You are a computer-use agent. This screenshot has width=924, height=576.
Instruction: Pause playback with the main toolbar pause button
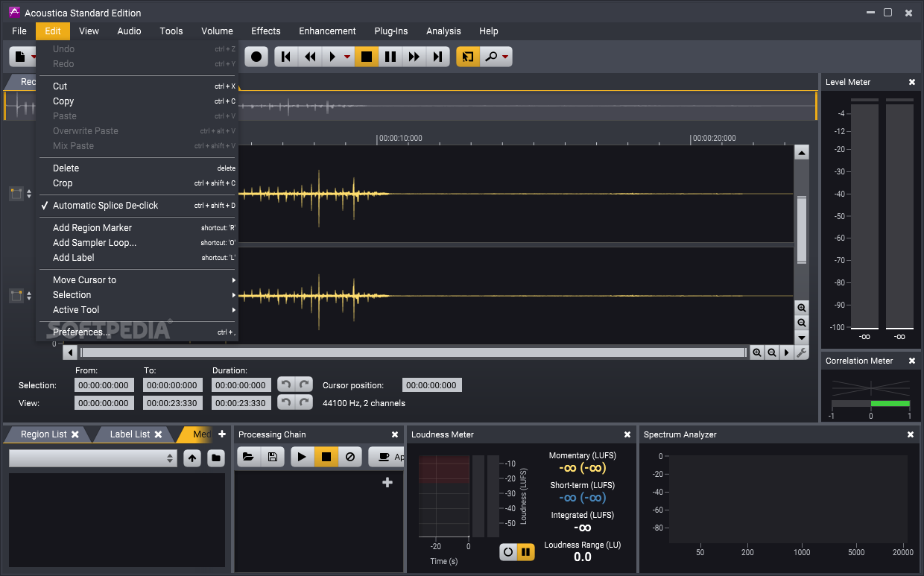pyautogui.click(x=390, y=57)
